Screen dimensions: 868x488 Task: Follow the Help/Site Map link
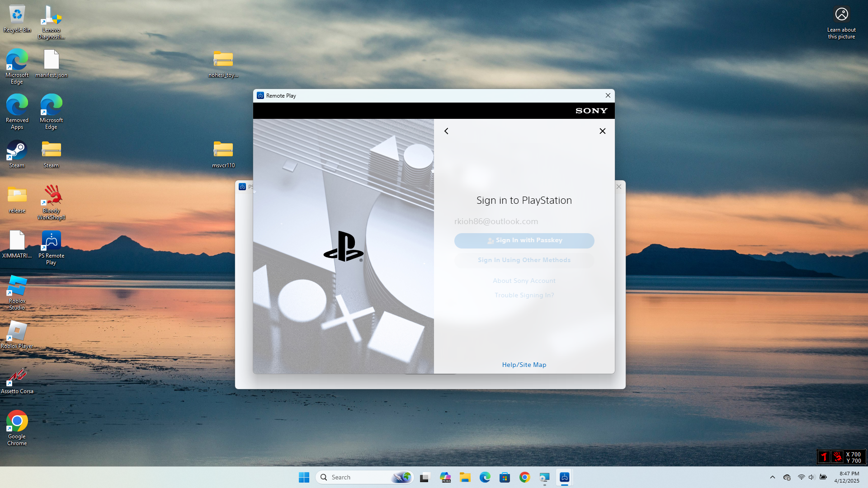click(x=524, y=365)
